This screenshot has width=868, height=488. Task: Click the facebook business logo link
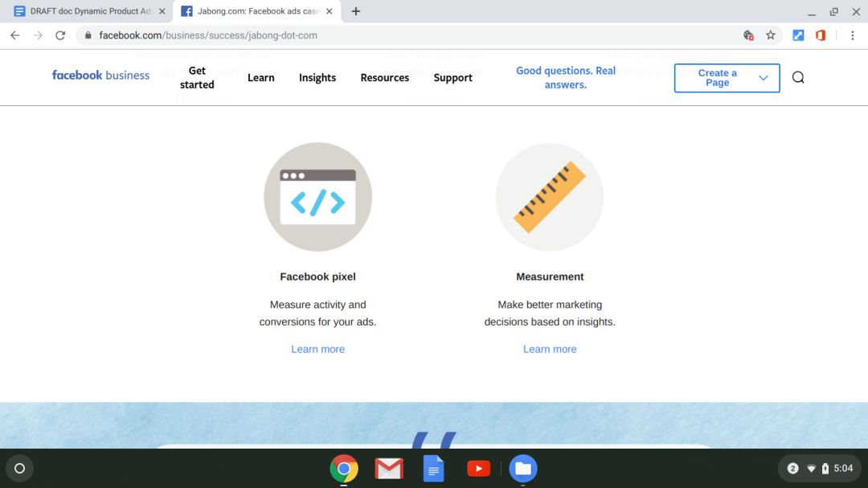pyautogui.click(x=100, y=76)
